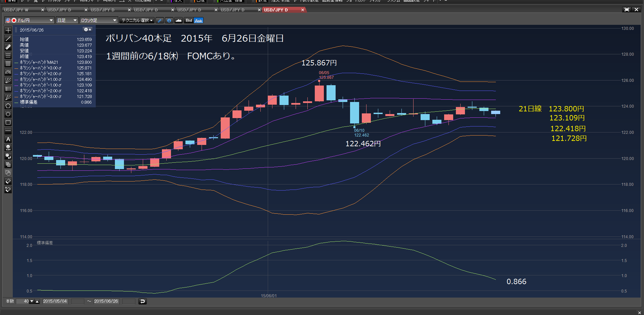The width and height of the screenshot is (644, 315).
Task: Open the 日足 timeframe dropdown
Action: [x=67, y=20]
